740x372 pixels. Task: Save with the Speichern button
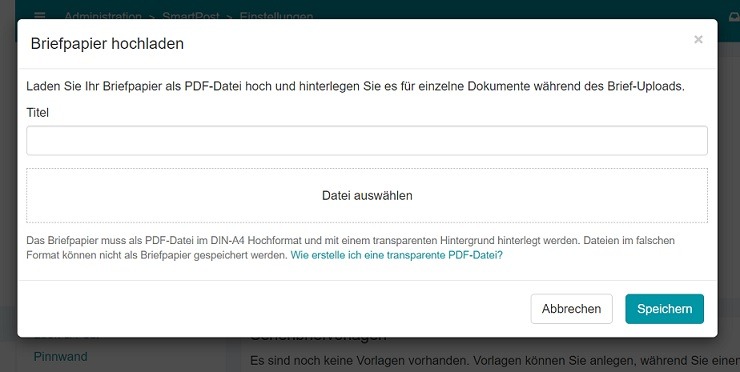pos(664,309)
